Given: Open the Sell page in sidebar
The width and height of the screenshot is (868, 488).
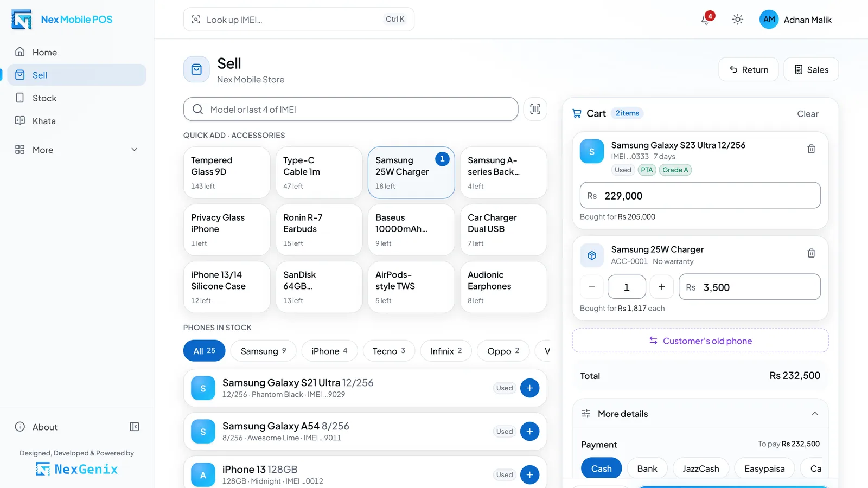Looking at the screenshot, I should point(76,75).
